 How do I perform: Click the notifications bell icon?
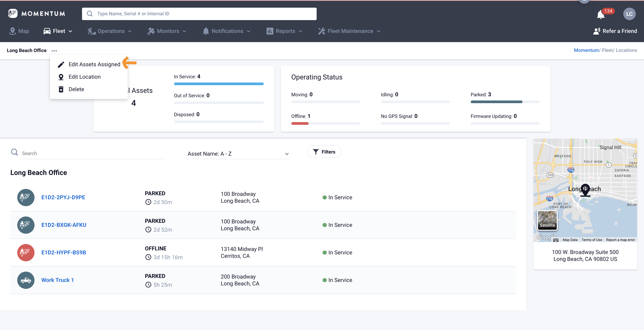(x=601, y=15)
